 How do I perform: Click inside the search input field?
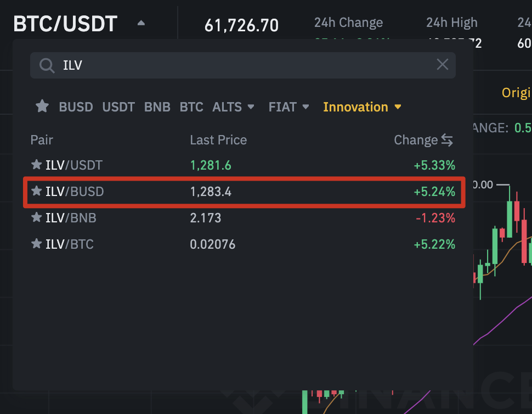click(x=219, y=65)
